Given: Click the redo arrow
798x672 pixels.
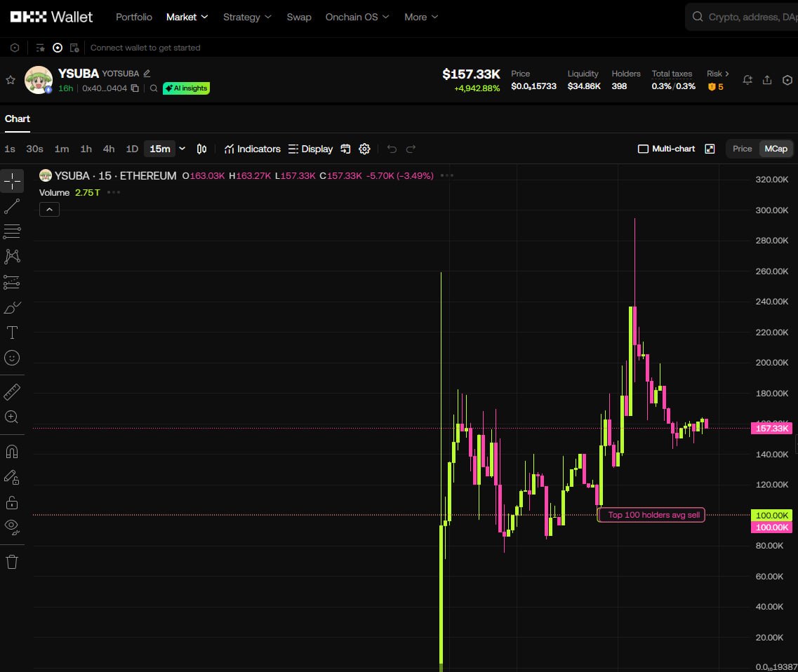Looking at the screenshot, I should click(411, 149).
